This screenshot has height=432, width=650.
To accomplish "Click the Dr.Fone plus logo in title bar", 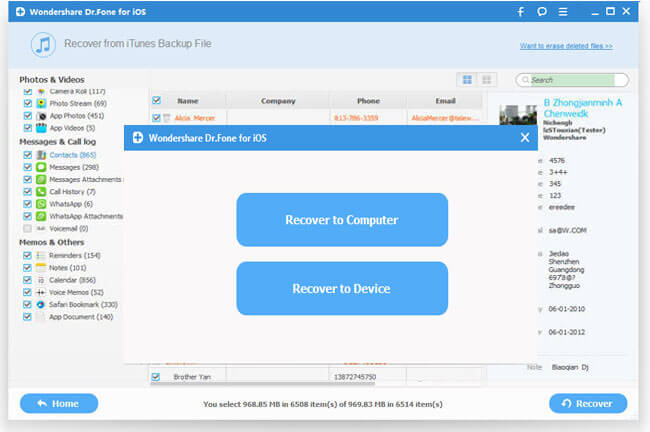I will (20, 12).
